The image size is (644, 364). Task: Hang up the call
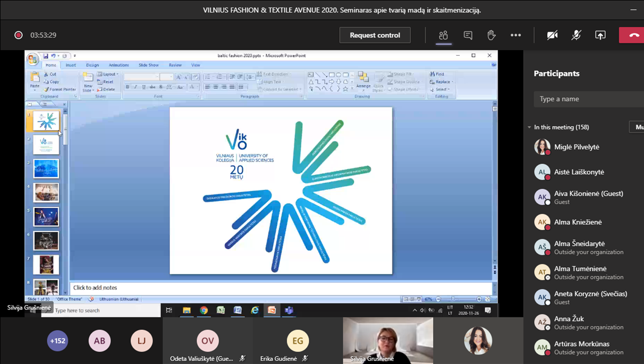(x=633, y=35)
